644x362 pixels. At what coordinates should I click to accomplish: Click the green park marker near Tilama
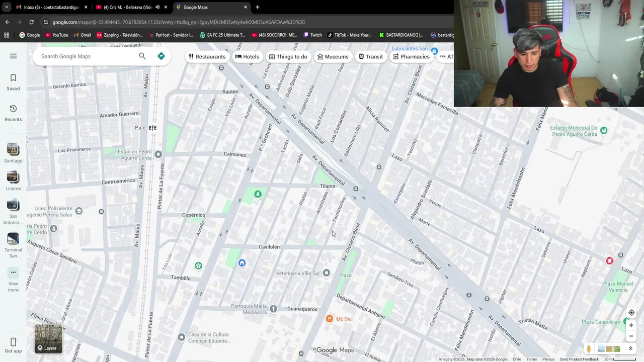(x=258, y=194)
